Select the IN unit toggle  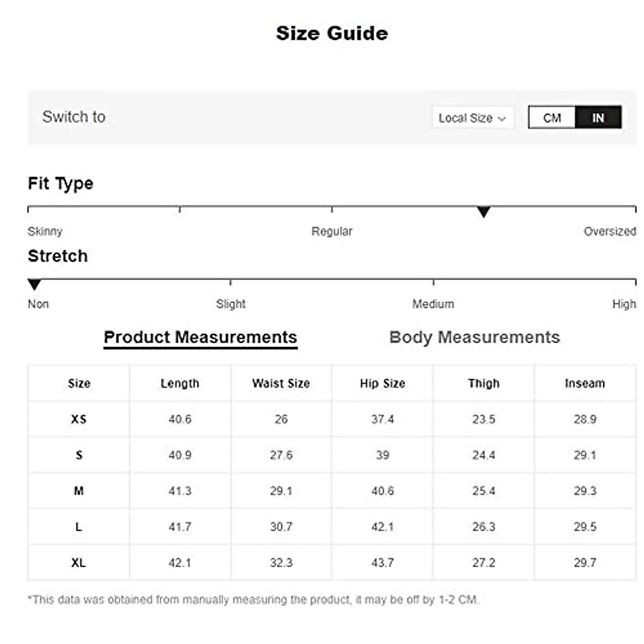(x=598, y=118)
